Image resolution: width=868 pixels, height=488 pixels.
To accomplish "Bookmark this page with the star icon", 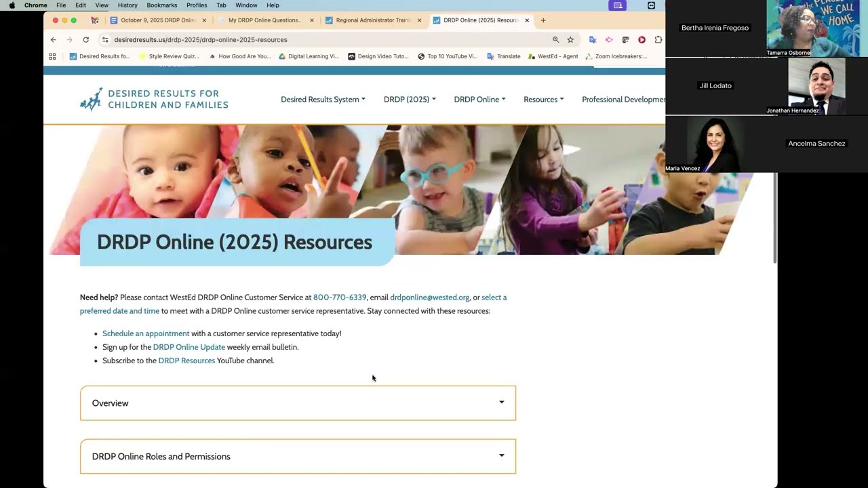I will click(570, 40).
